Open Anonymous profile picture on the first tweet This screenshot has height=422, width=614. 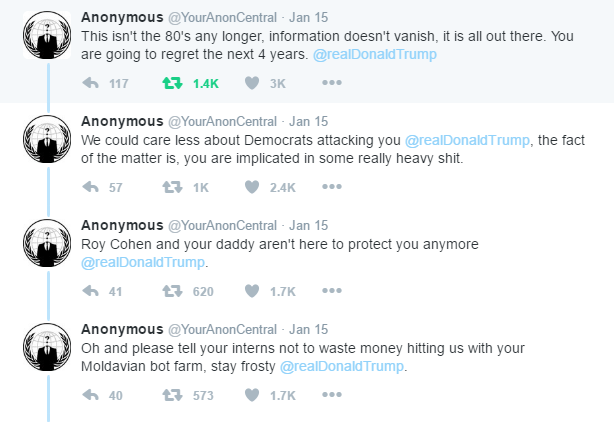click(47, 35)
